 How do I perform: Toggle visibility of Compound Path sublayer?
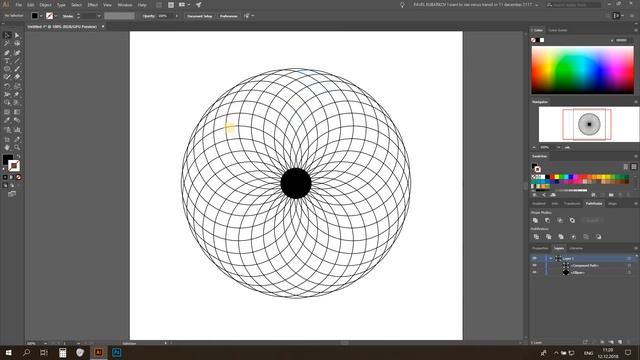534,265
